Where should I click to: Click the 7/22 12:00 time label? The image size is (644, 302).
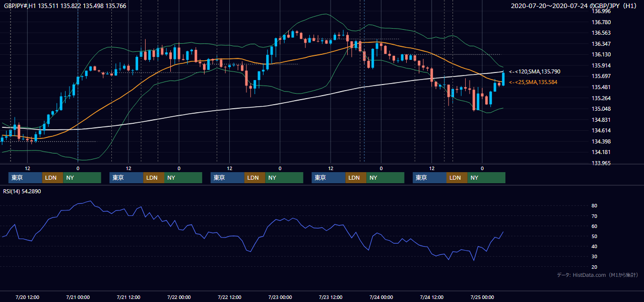click(229, 297)
